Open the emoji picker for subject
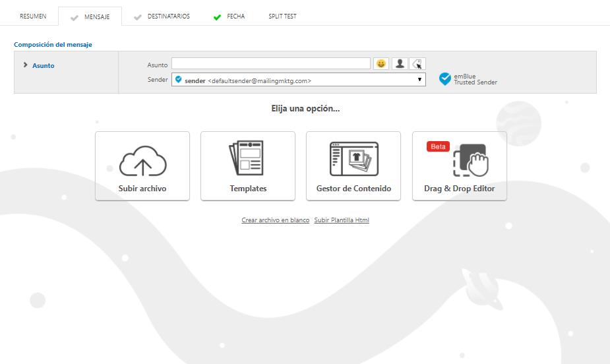The image size is (610, 364). pyautogui.click(x=381, y=63)
